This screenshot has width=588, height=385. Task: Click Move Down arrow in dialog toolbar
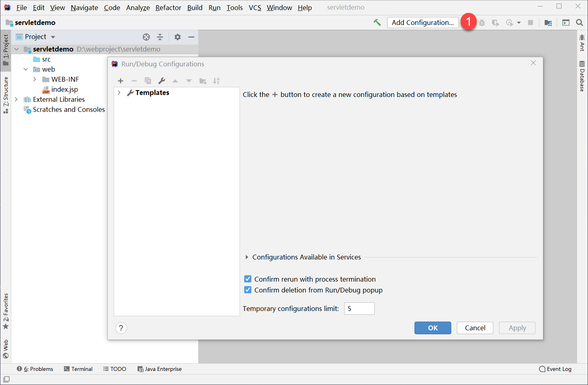(x=189, y=81)
